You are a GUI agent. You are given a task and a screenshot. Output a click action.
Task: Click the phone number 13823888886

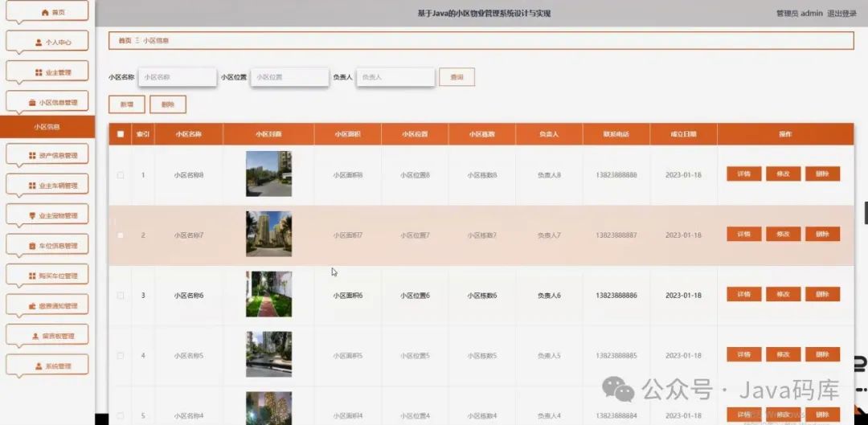click(x=616, y=296)
